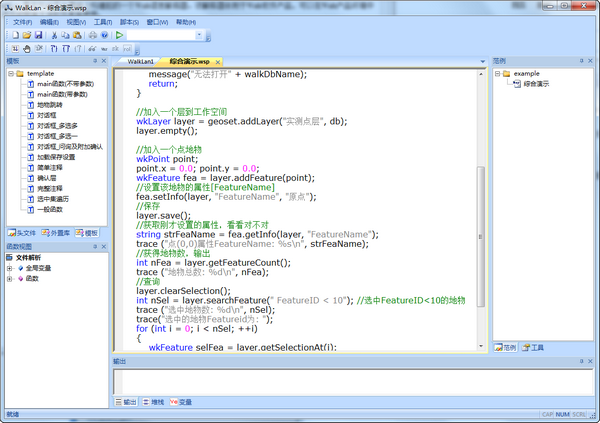The height and width of the screenshot is (423, 600).
Task: Open the 工具(T) menu
Action: click(103, 21)
